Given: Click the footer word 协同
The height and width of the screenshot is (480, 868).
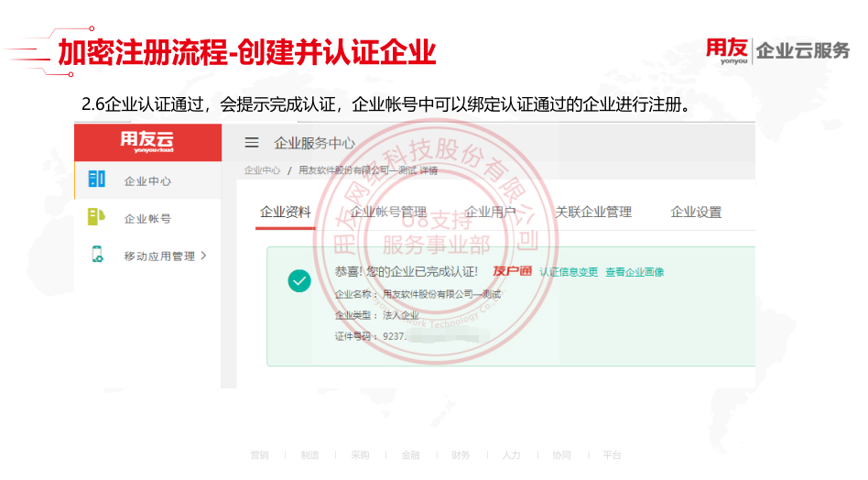Looking at the screenshot, I should pos(562,455).
